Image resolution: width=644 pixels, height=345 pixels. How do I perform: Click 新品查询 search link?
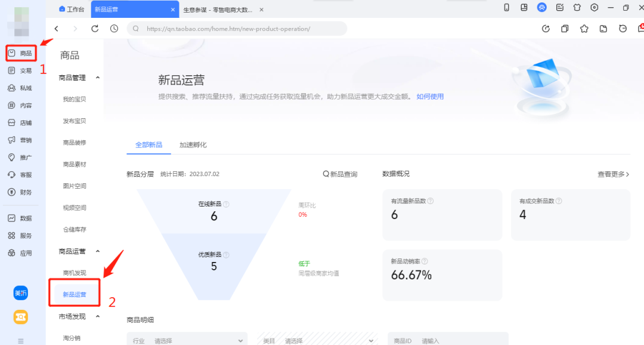point(340,174)
